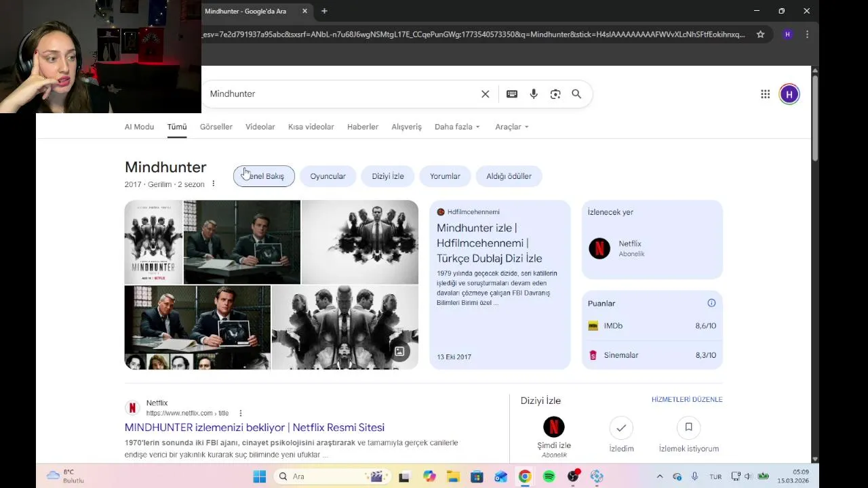Open Microsoft Store from the taskbar
Viewport: 868px width, 488px height.
click(x=477, y=476)
